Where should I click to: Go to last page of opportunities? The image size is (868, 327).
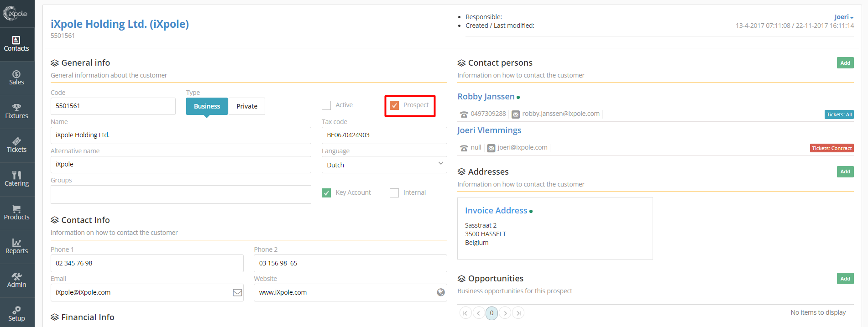pos(518,313)
